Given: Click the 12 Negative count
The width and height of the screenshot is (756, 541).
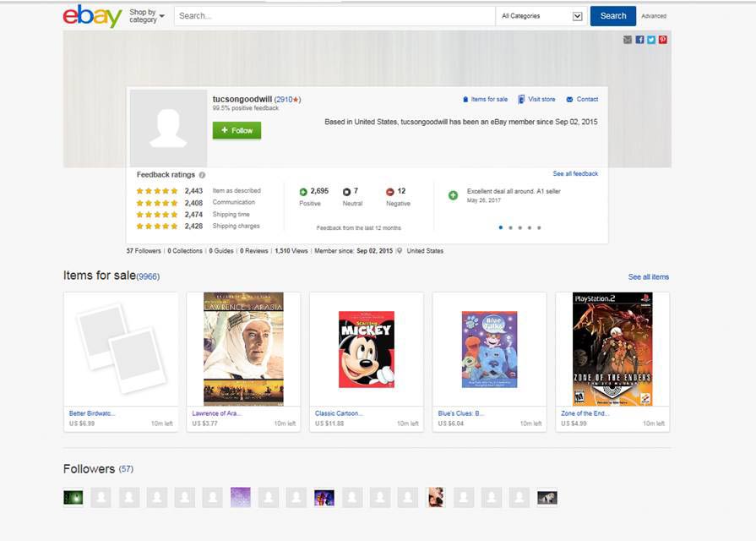Looking at the screenshot, I should point(401,191).
